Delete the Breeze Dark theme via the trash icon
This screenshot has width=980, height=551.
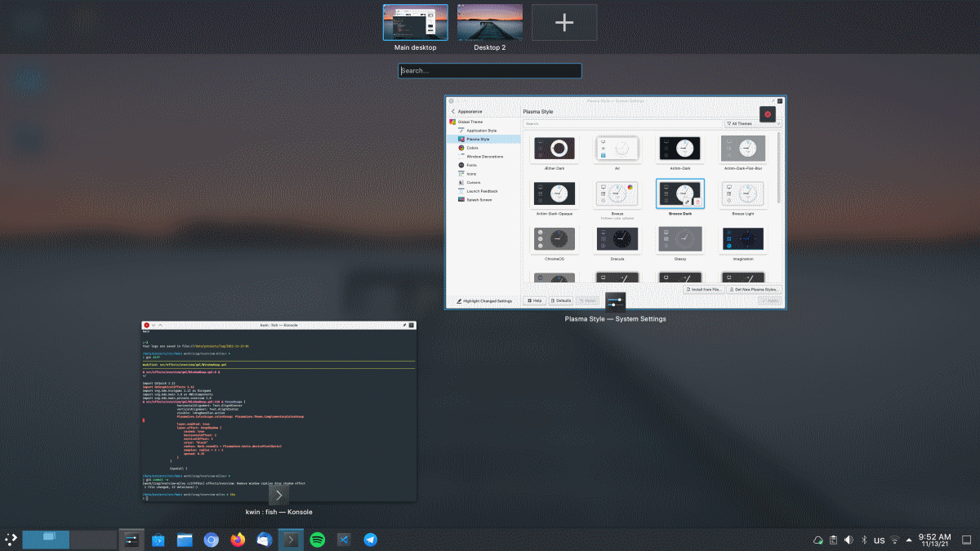click(x=697, y=202)
